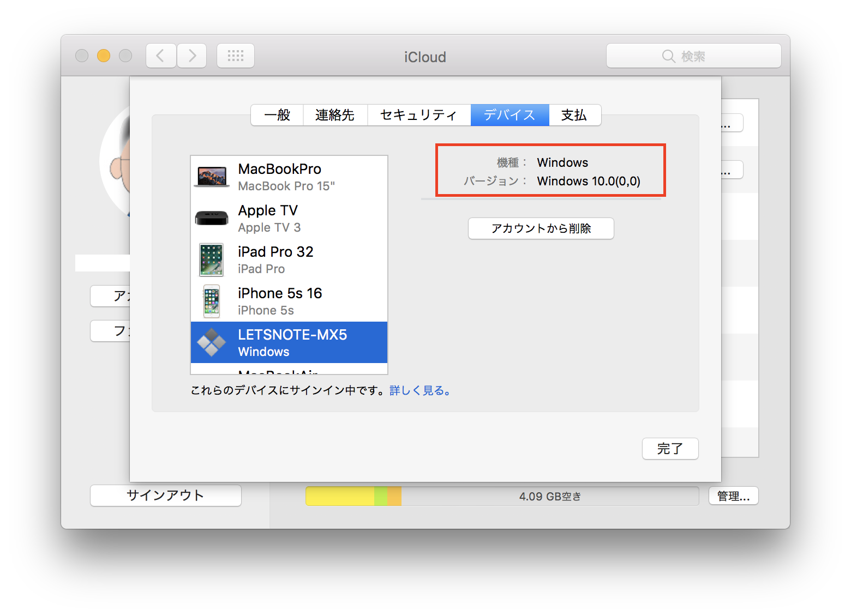Click the Apple TV device icon
851x616 pixels.
(x=212, y=218)
